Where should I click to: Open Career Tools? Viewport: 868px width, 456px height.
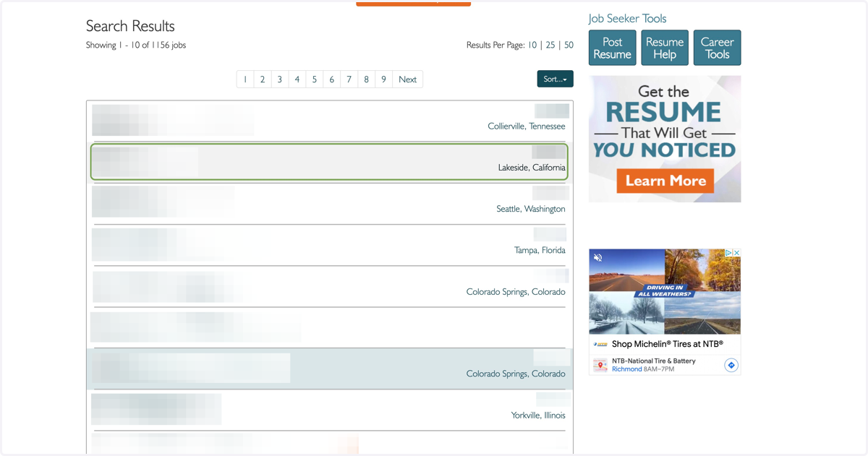pos(717,48)
